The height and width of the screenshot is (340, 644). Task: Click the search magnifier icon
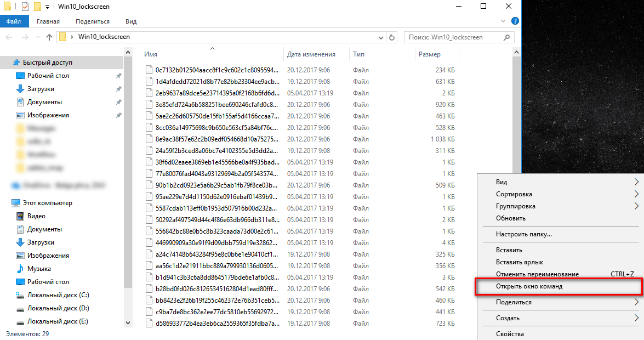[507, 37]
